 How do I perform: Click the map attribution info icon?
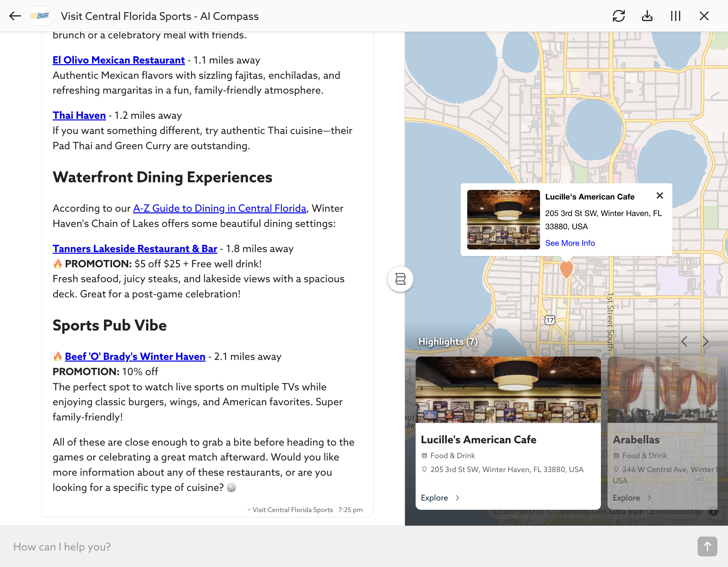point(713,511)
